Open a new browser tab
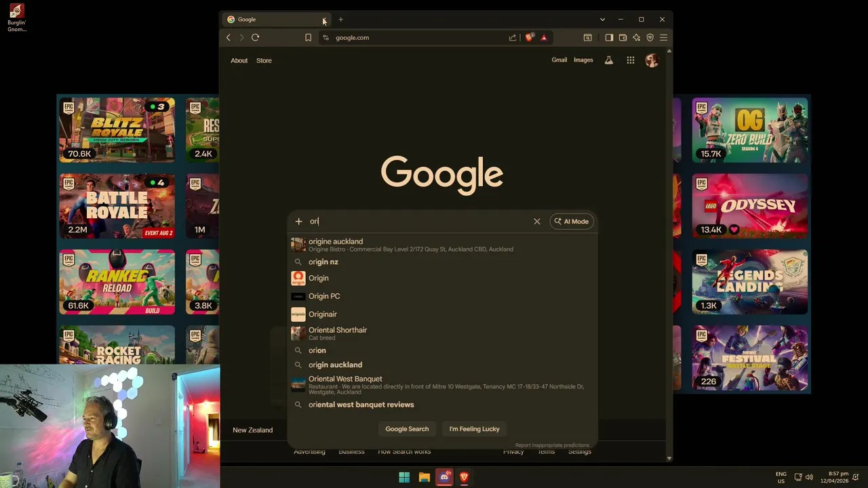 click(x=341, y=19)
